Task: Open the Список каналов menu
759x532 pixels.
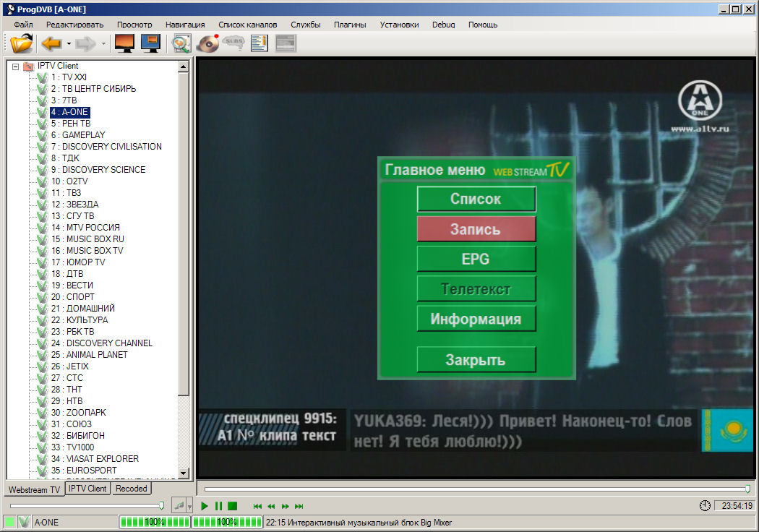Action: (x=247, y=25)
